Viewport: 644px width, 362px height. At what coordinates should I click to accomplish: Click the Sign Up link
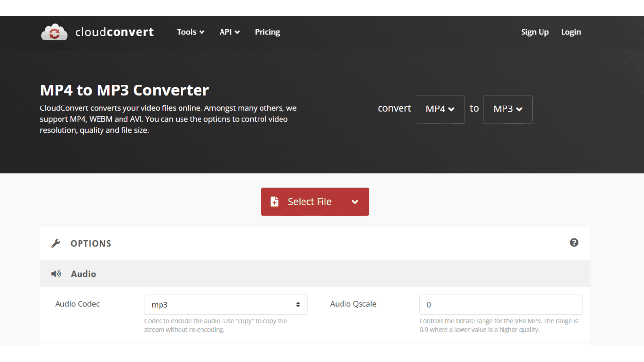535,32
